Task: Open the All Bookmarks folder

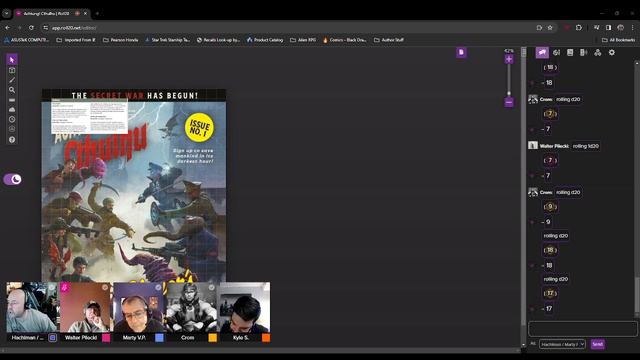Action: pos(618,40)
